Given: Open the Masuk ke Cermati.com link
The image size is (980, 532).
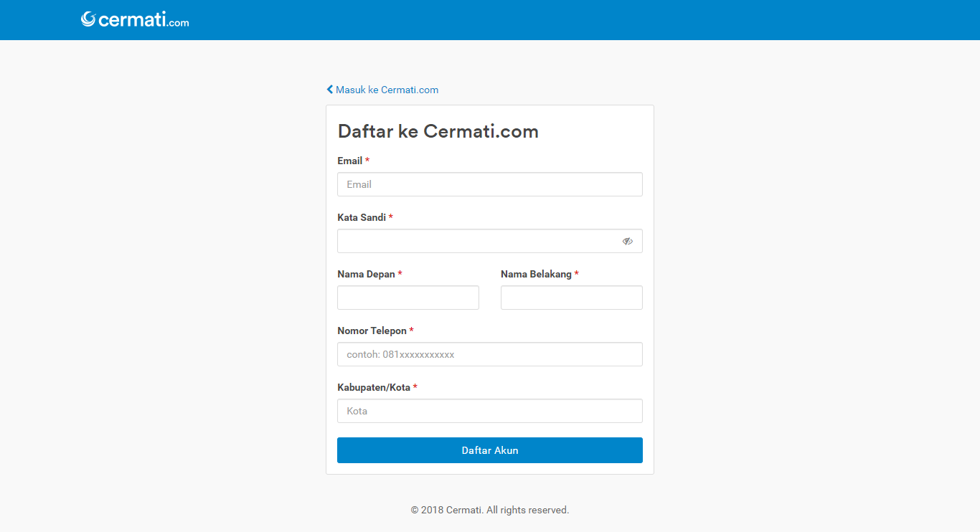Looking at the screenshot, I should click(x=387, y=90).
